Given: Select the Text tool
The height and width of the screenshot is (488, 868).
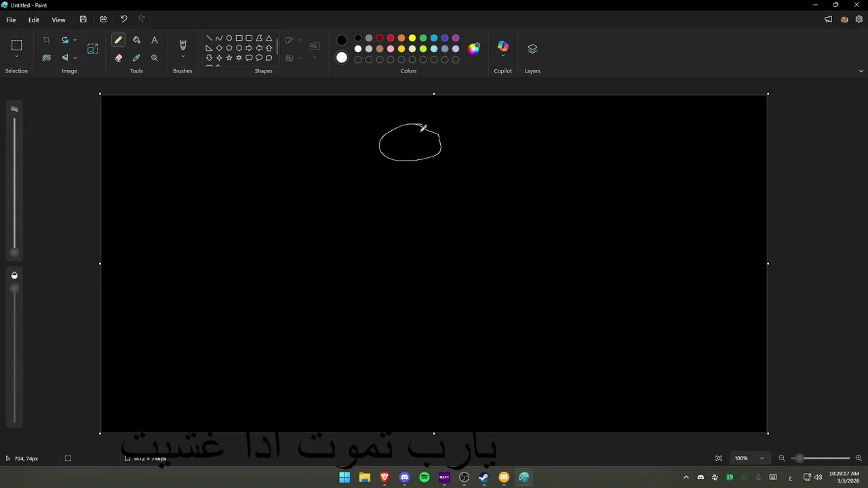Looking at the screenshot, I should point(155,40).
